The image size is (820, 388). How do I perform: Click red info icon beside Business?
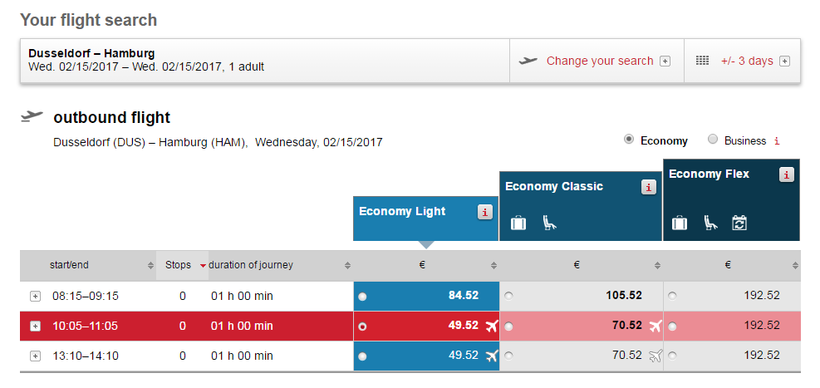(777, 141)
